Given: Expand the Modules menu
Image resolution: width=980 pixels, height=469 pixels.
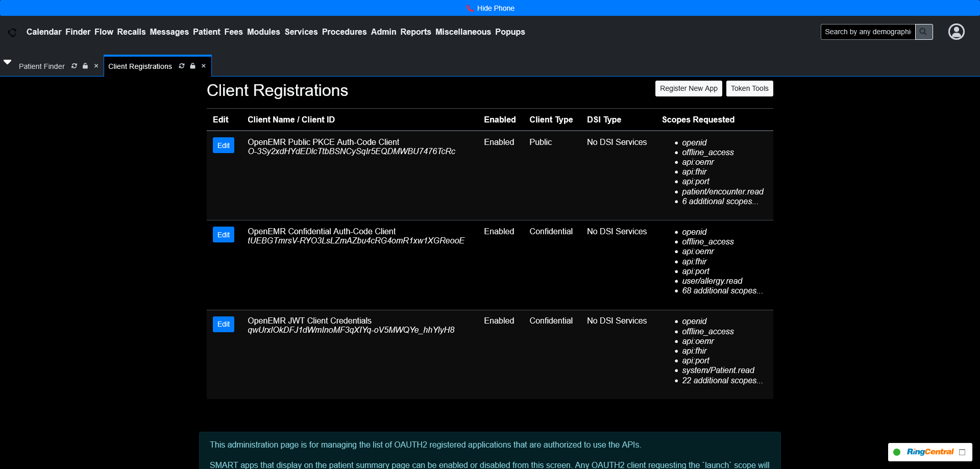Looking at the screenshot, I should 263,32.
